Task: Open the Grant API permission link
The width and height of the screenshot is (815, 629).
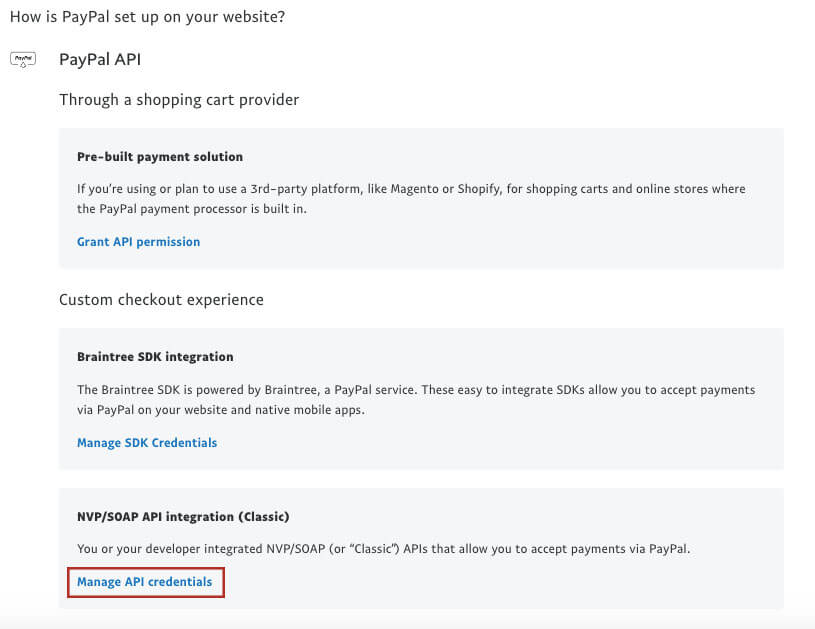Action: coord(138,242)
